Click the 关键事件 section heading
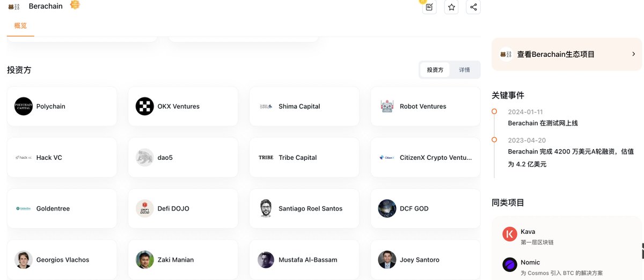The image size is (644, 280). tap(508, 95)
